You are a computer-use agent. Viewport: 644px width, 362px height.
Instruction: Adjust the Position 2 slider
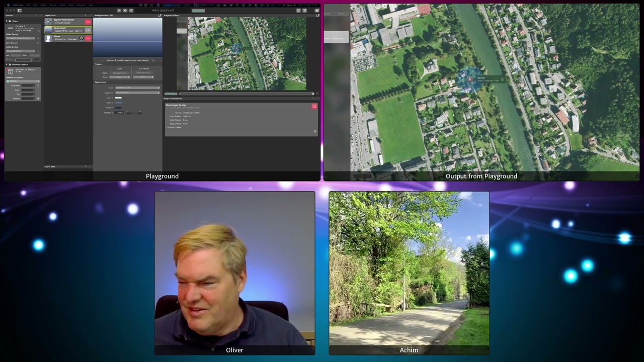134,113
